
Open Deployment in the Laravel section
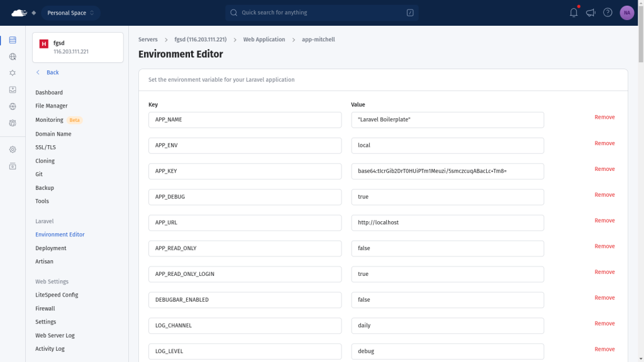[x=51, y=248]
